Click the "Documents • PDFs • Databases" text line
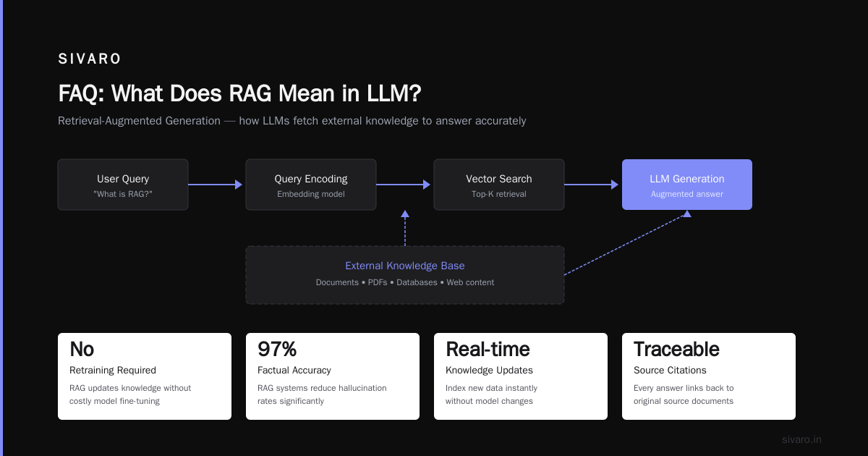The width and height of the screenshot is (868, 456). pos(405,282)
